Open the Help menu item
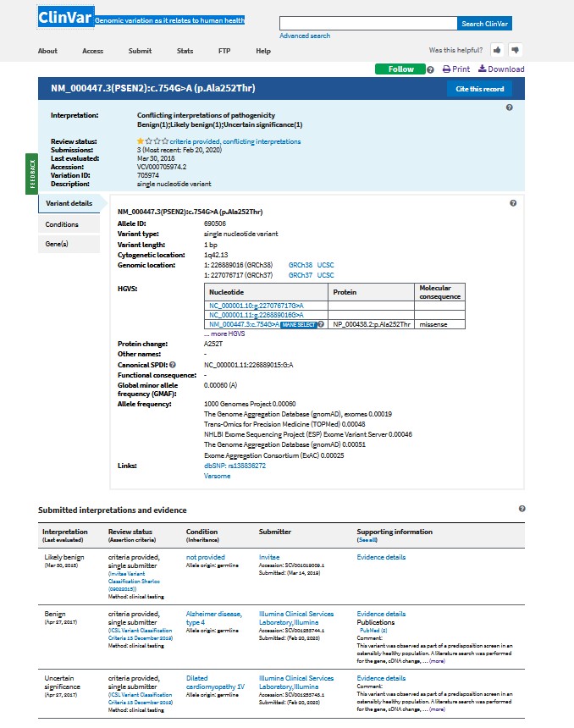Viewport: 574px width, 728px height. 263,51
